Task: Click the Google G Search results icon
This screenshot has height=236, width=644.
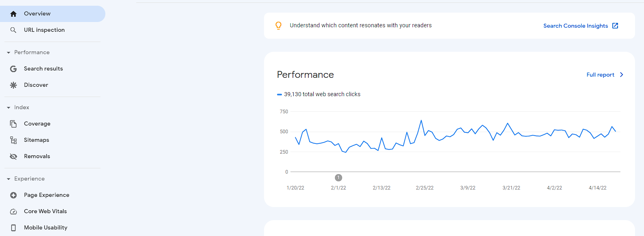Action: [13, 69]
